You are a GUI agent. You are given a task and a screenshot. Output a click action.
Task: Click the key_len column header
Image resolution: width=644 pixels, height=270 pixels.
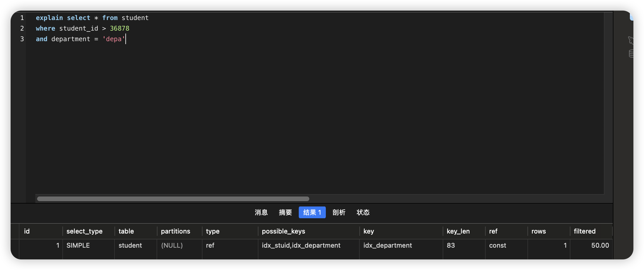tap(464, 231)
